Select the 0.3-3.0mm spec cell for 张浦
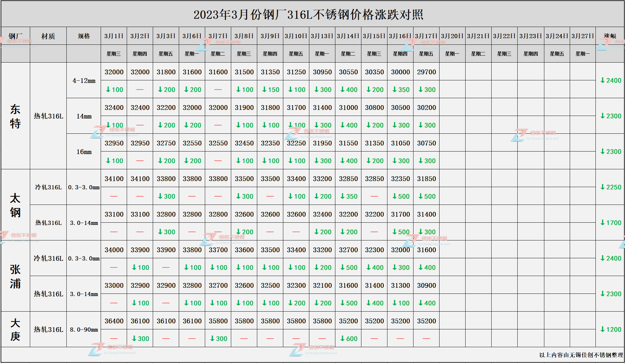 coord(84,259)
